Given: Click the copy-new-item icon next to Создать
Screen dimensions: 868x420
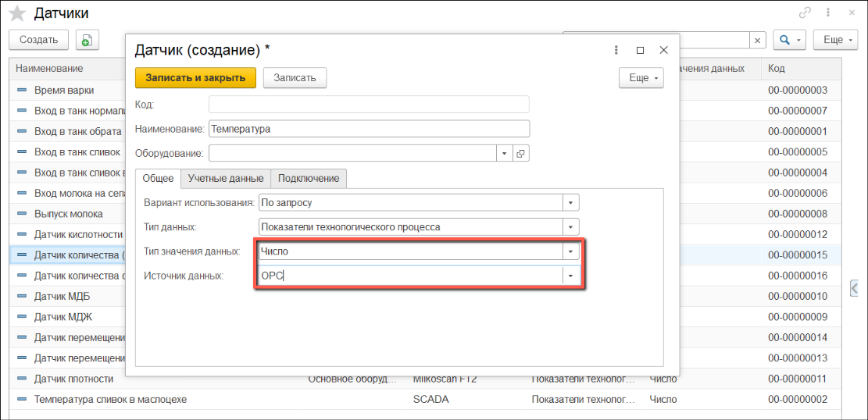Looking at the screenshot, I should [87, 40].
